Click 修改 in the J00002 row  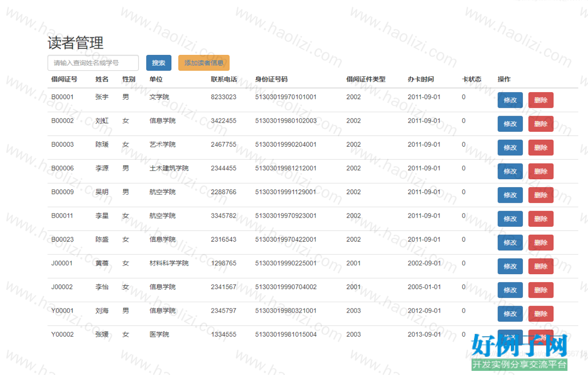510,290
